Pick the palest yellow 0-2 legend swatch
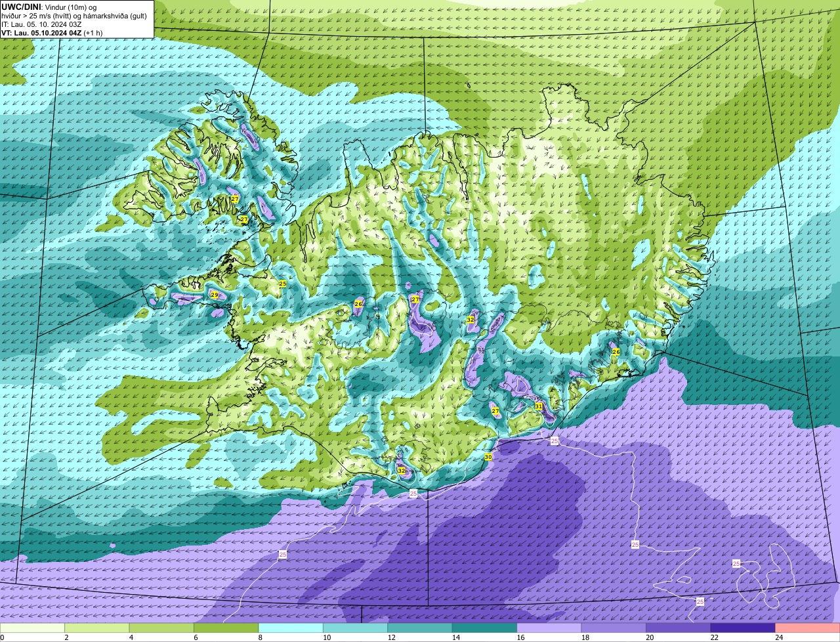Viewport: 840px width, 642px height. tap(33, 628)
